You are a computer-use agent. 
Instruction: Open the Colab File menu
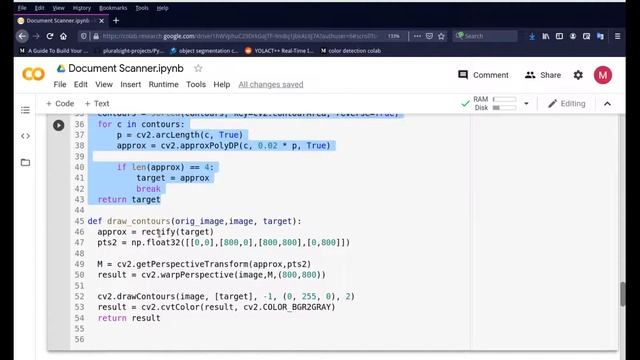(60, 84)
